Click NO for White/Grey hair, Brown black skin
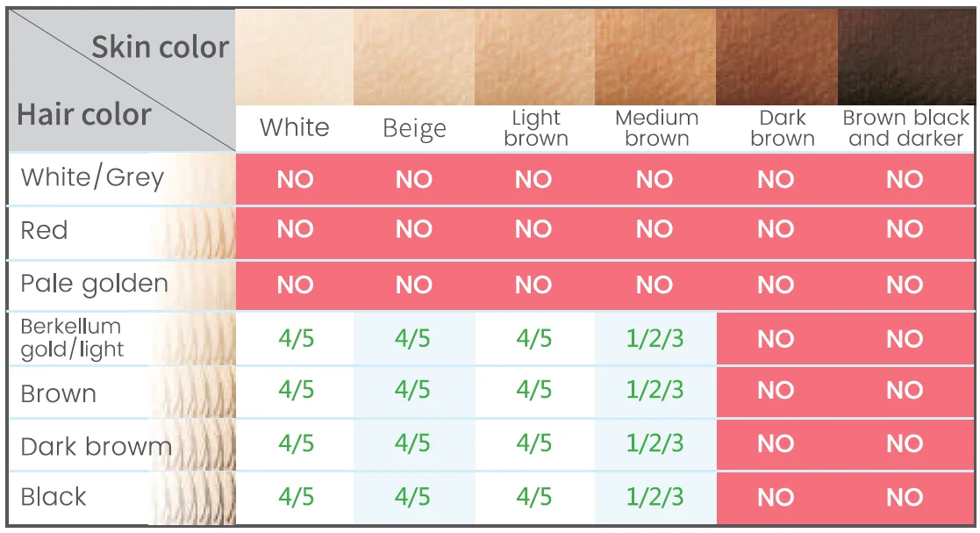Image resolution: width=980 pixels, height=533 pixels. [905, 180]
